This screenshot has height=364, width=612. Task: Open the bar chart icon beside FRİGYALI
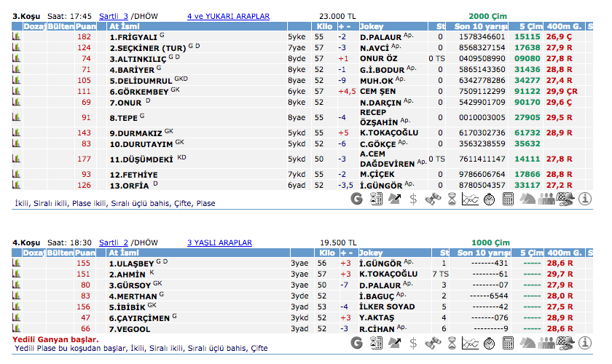(x=16, y=36)
